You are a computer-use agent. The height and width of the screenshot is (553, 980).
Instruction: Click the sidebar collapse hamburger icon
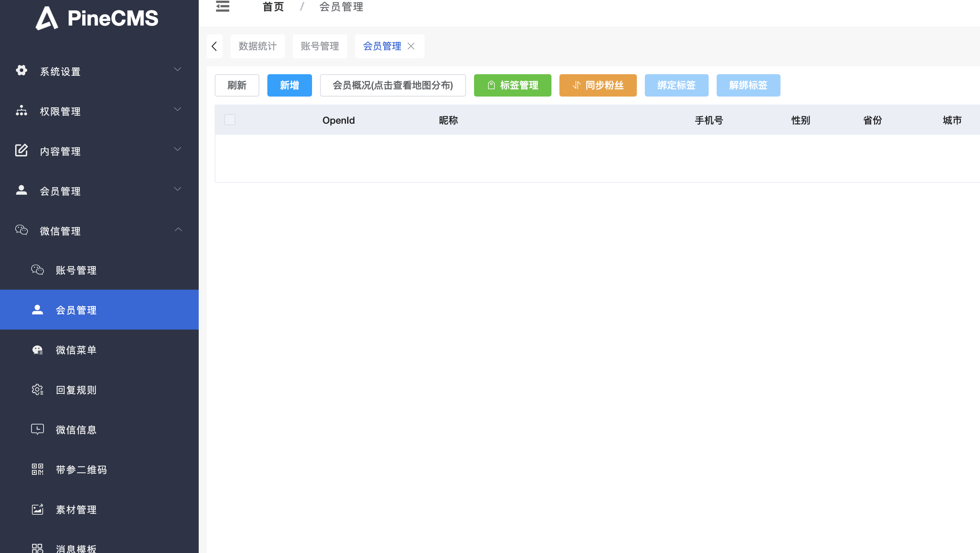[x=223, y=6]
